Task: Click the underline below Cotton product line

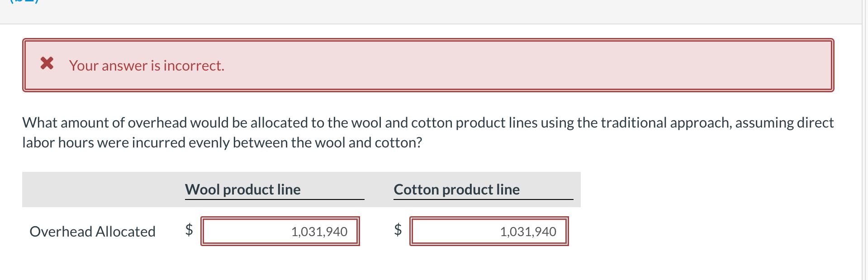Action: pyautogui.click(x=483, y=199)
